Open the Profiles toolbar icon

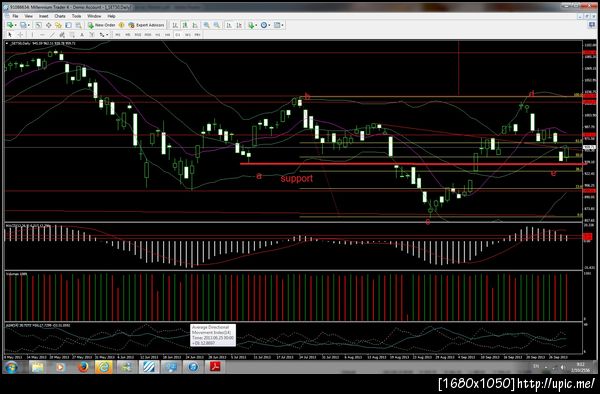click(x=23, y=25)
